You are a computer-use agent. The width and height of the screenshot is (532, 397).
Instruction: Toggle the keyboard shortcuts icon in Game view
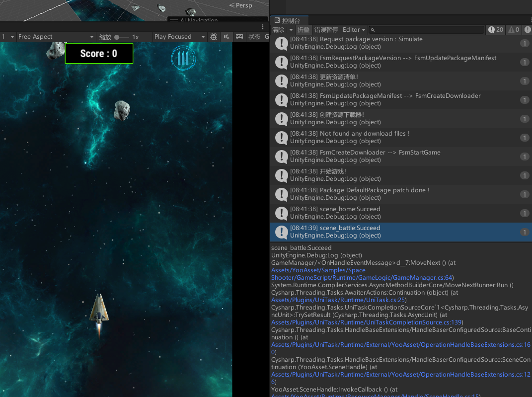[239, 37]
